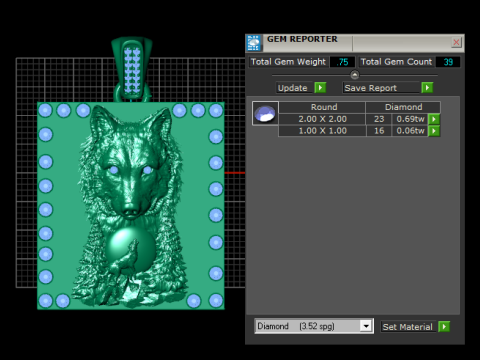The image size is (480, 360).
Task: Click the 0.06tw weight cell
Action: 410,131
